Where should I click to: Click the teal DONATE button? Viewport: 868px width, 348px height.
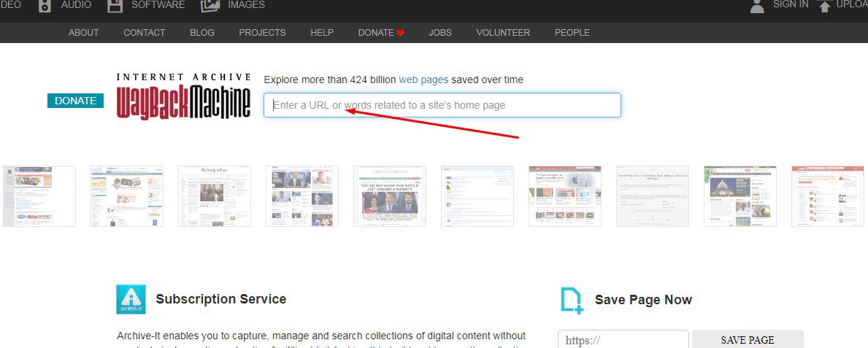coord(75,101)
